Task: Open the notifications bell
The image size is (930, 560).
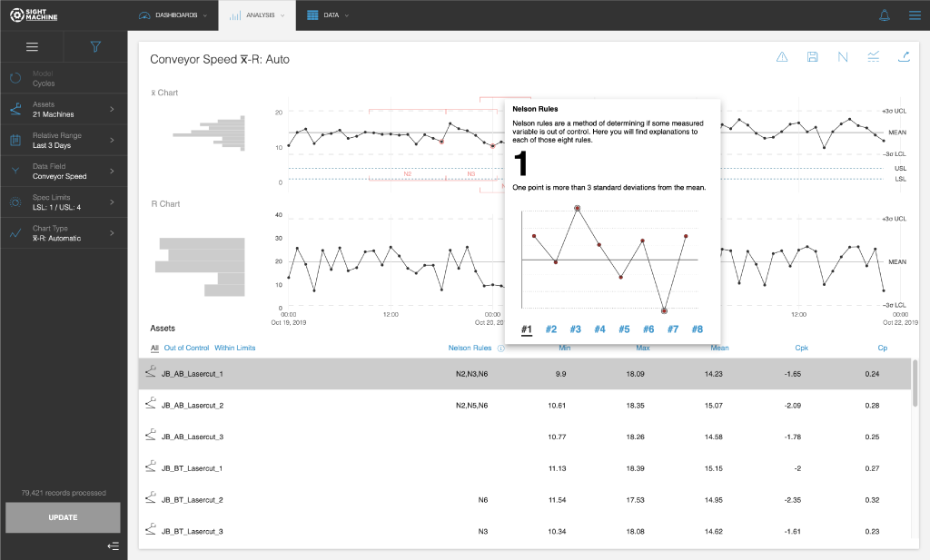Action: pyautogui.click(x=884, y=15)
